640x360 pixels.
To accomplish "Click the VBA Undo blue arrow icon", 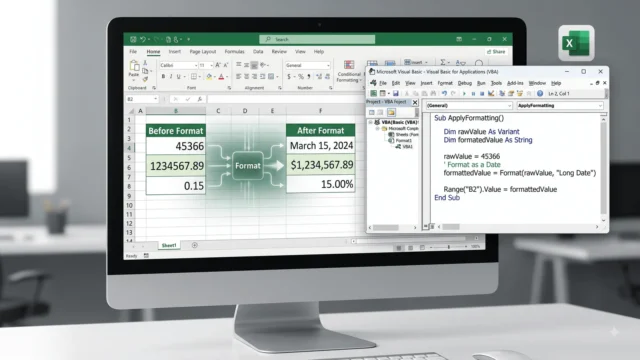I will [x=444, y=93].
